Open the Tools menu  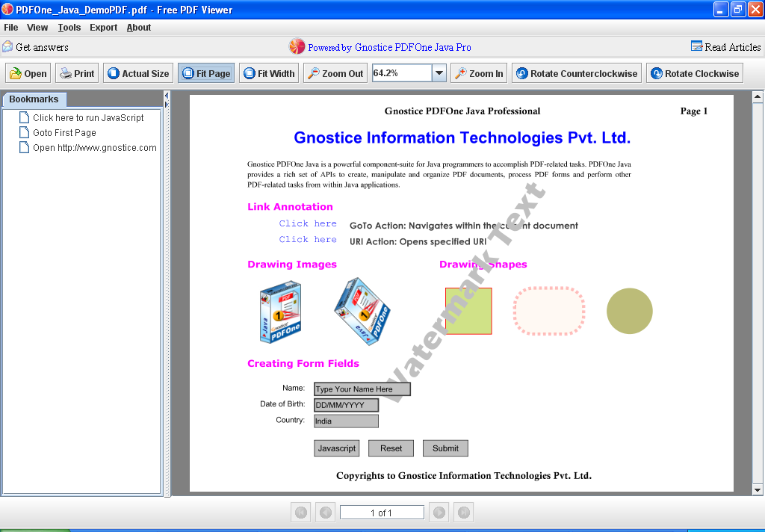point(69,28)
